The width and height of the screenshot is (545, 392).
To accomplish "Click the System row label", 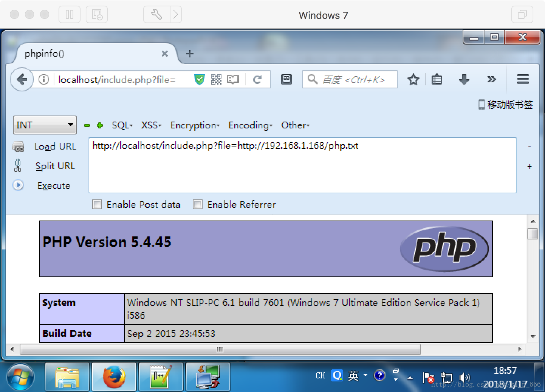I will click(x=59, y=303).
